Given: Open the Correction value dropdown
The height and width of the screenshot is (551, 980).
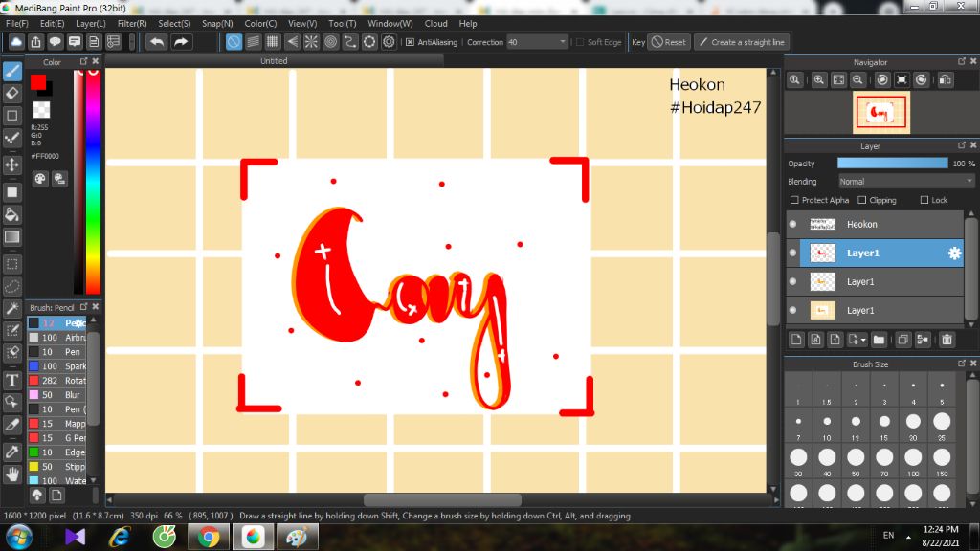Looking at the screenshot, I should (x=537, y=42).
